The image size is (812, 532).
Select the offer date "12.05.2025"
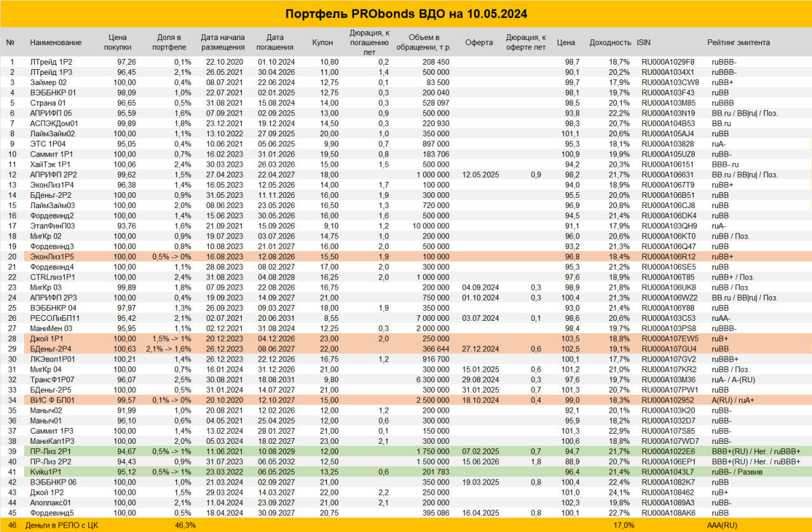(481, 174)
